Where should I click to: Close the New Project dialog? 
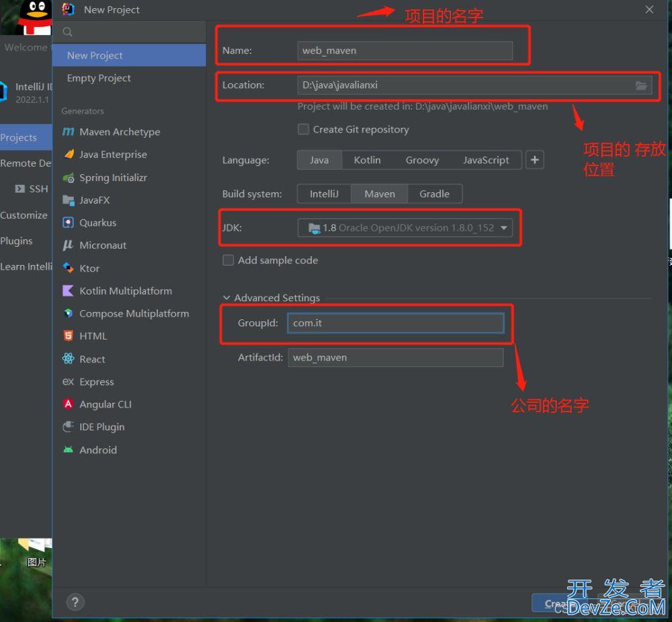tap(649, 9)
